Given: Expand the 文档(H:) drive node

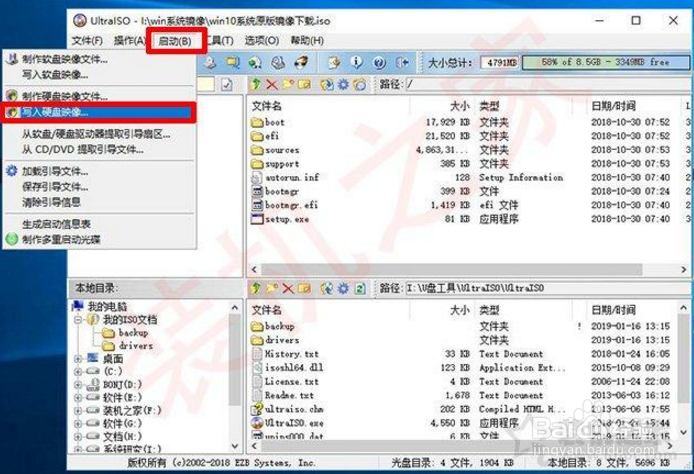Looking at the screenshot, I should [x=78, y=436].
